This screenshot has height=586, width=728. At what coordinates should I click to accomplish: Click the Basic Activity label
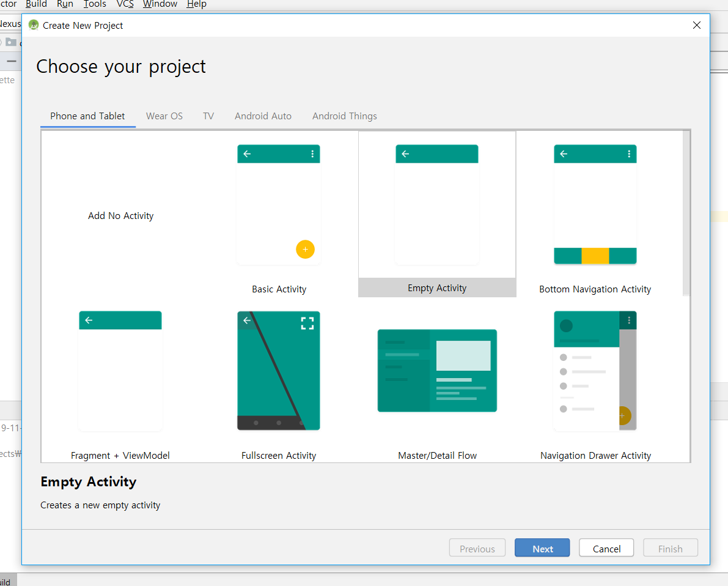(279, 289)
